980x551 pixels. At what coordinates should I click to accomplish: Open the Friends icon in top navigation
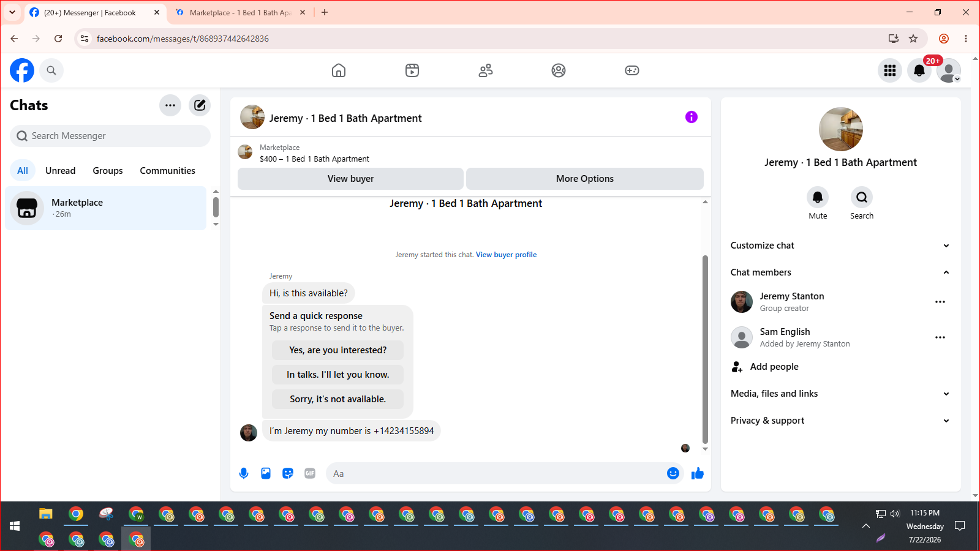[486, 70]
